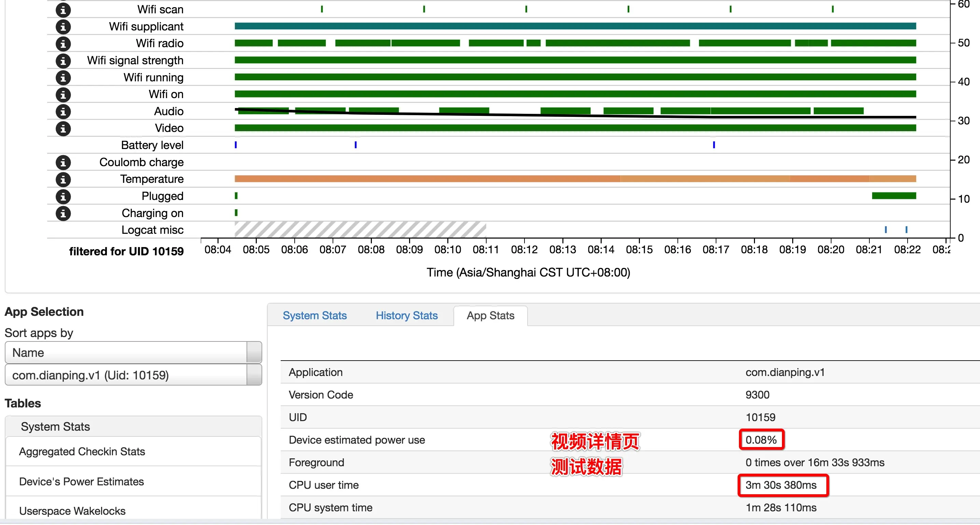Open info icon for Wifi radio

pos(63,44)
